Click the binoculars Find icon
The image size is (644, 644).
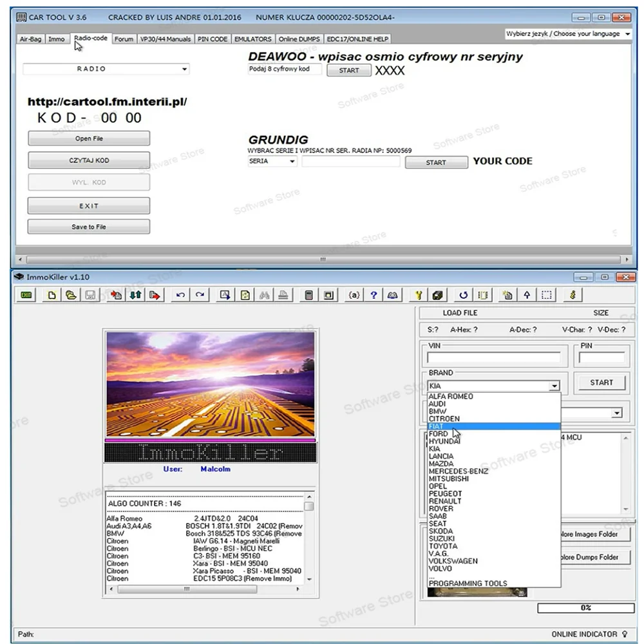264,295
